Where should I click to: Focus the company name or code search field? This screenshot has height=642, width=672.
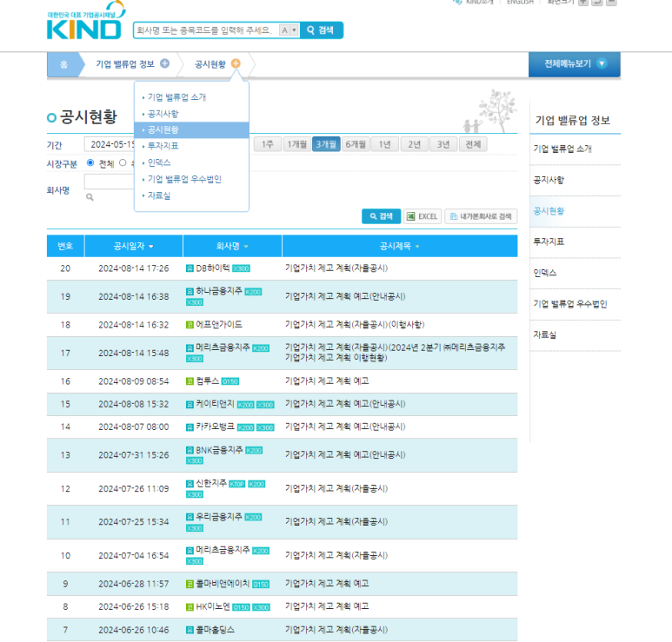(x=206, y=30)
